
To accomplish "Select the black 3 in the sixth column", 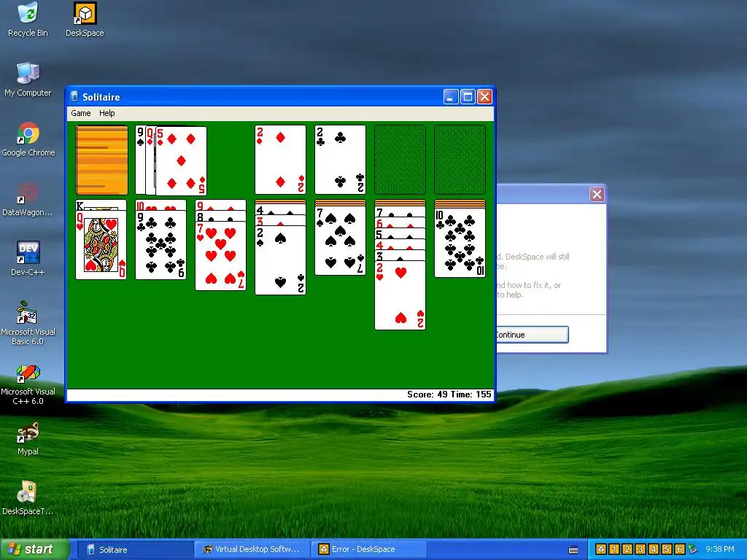I will 400,255.
